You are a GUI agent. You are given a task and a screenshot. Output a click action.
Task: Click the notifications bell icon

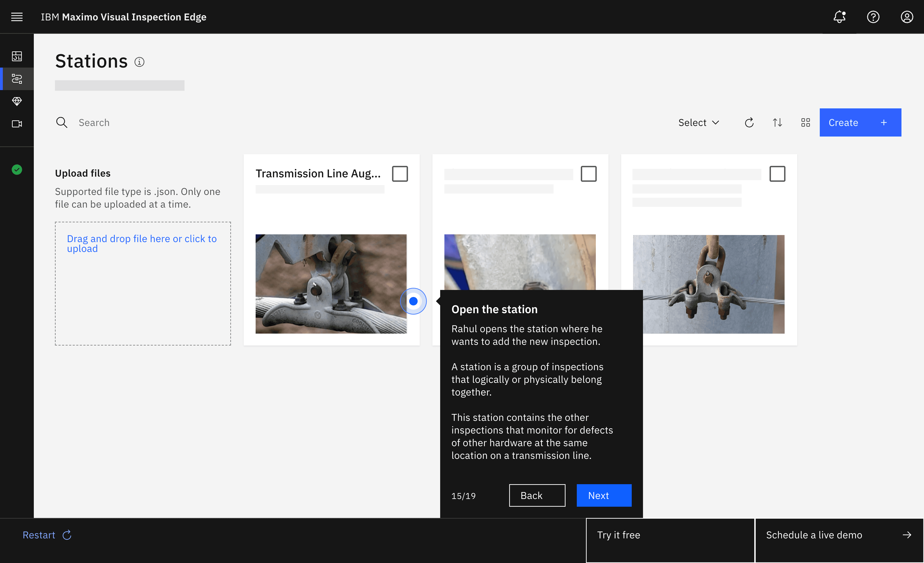coord(839,17)
